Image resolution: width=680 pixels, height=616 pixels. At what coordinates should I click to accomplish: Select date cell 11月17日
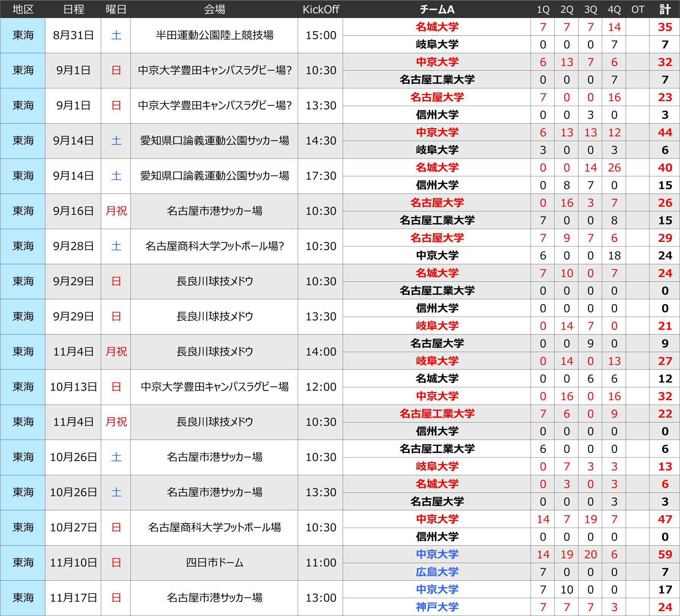coord(73,598)
